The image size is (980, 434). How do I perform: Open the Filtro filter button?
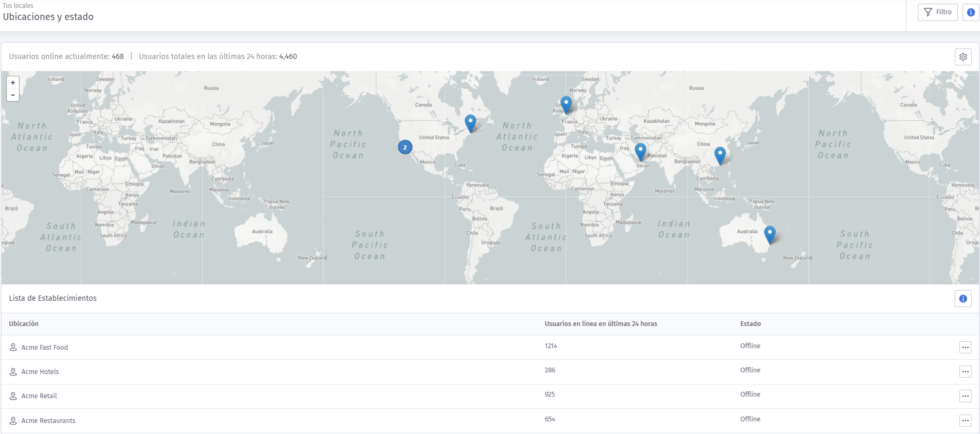(x=937, y=12)
